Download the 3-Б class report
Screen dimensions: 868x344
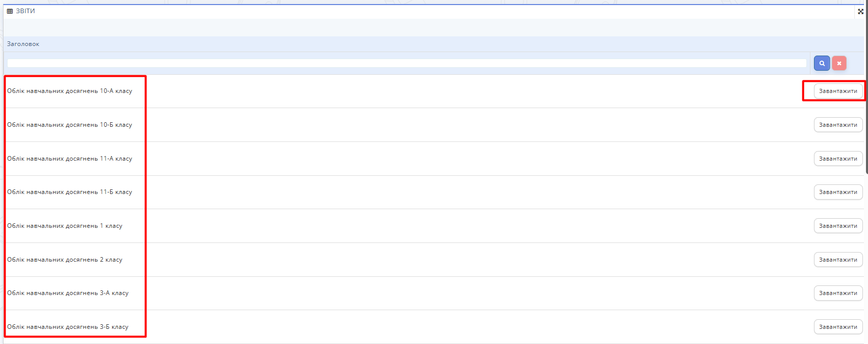(838, 327)
